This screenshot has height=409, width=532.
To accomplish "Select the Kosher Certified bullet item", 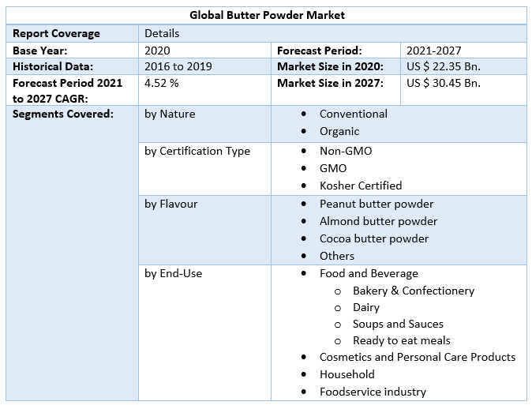I will [361, 186].
